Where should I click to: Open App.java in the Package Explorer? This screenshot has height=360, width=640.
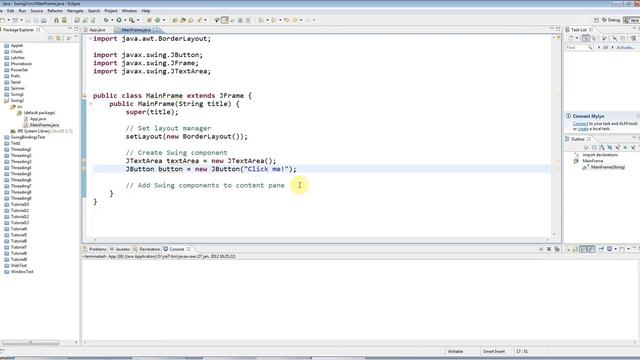tap(35, 119)
